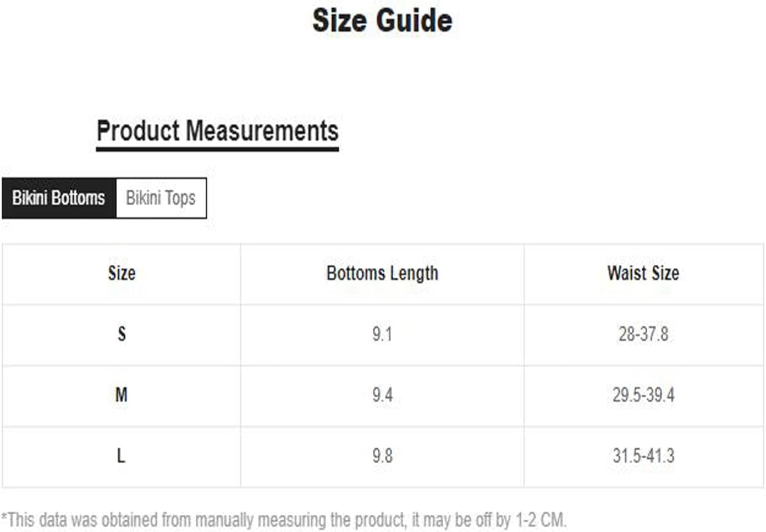This screenshot has height=532, width=766.
Task: Select the S size row label
Action: (x=121, y=334)
